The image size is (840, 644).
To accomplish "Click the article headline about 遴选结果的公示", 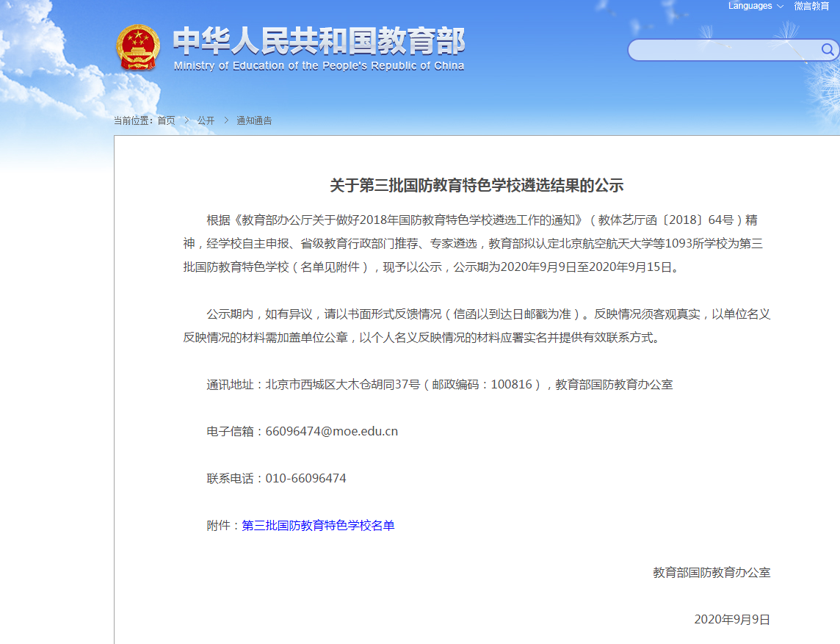I will (x=477, y=186).
